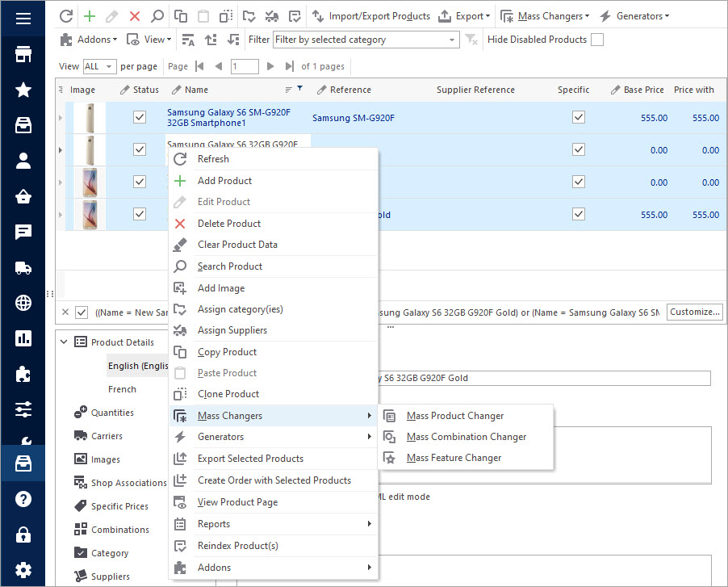Open the puzzle modules icon in the sidebar
Viewport: 728px width, 587px height.
(23, 374)
